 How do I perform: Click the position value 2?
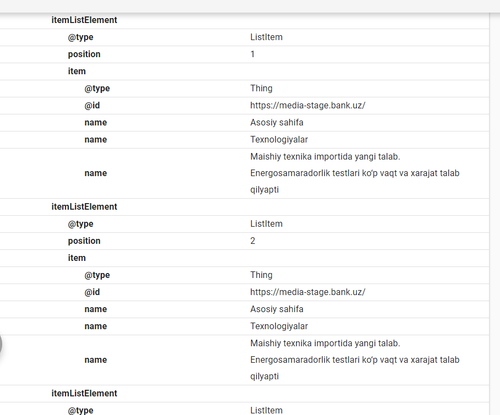253,241
